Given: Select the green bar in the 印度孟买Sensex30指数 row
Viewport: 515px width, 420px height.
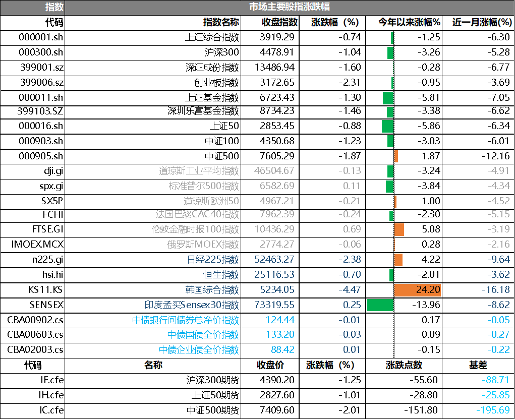Looking at the screenshot, I should click(x=380, y=305).
